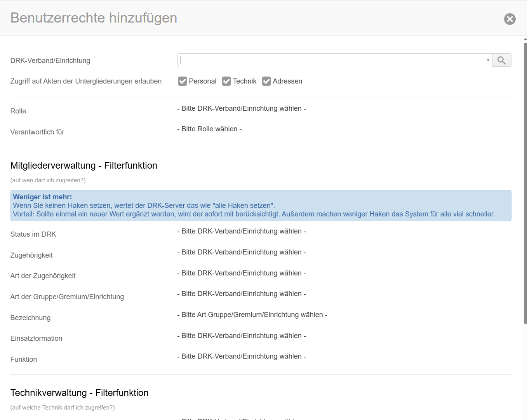Select the Zugehörigkeit row placeholder value
Screen dimensions: 527x420
pyautogui.click(x=241, y=252)
